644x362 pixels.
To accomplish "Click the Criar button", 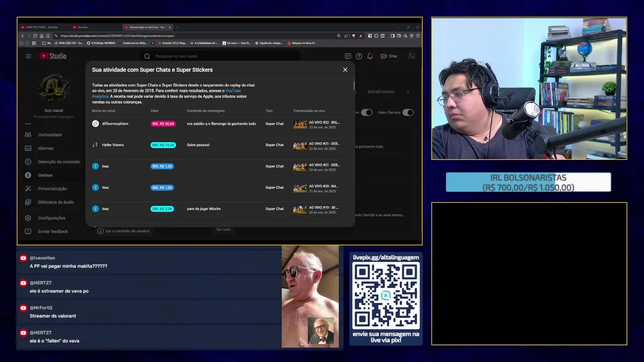I will pos(389,56).
